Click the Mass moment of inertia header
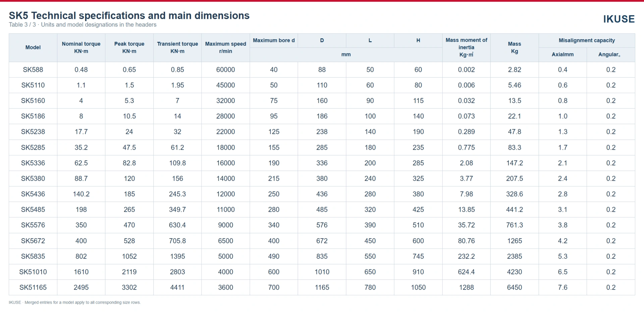Viewport: 644px width, 312px height. point(466,47)
